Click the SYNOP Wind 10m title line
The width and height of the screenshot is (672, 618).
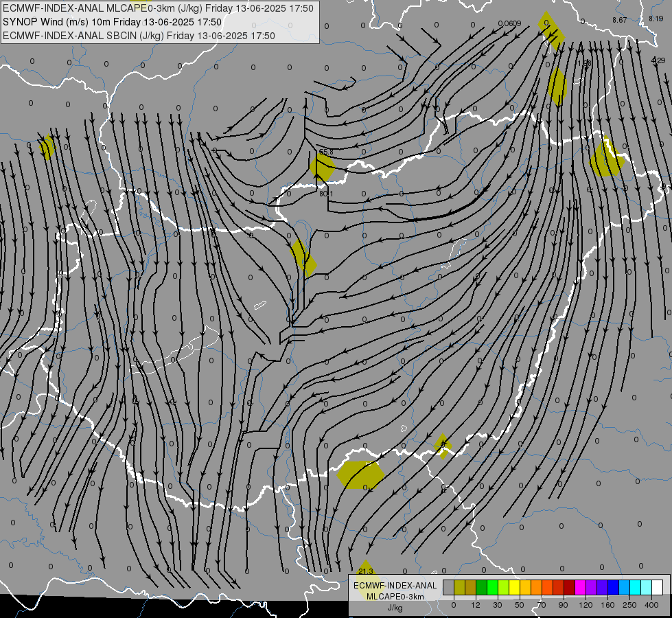point(112,22)
